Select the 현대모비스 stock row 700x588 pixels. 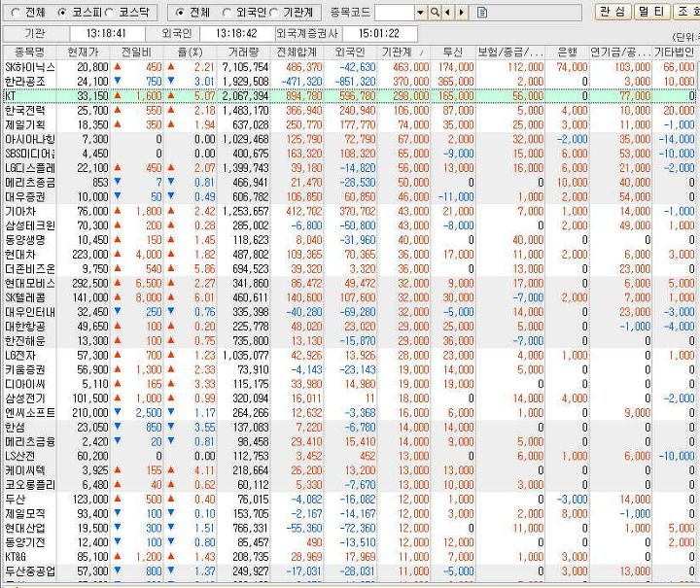[x=350, y=283]
